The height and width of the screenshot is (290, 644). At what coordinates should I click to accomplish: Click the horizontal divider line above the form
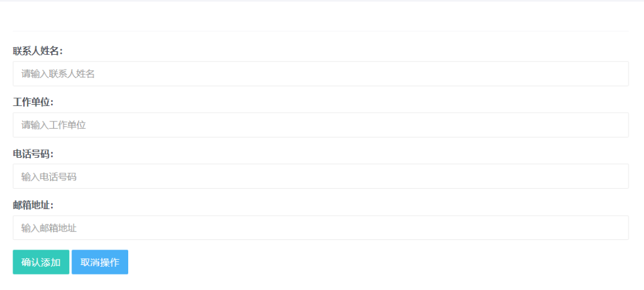321,31
